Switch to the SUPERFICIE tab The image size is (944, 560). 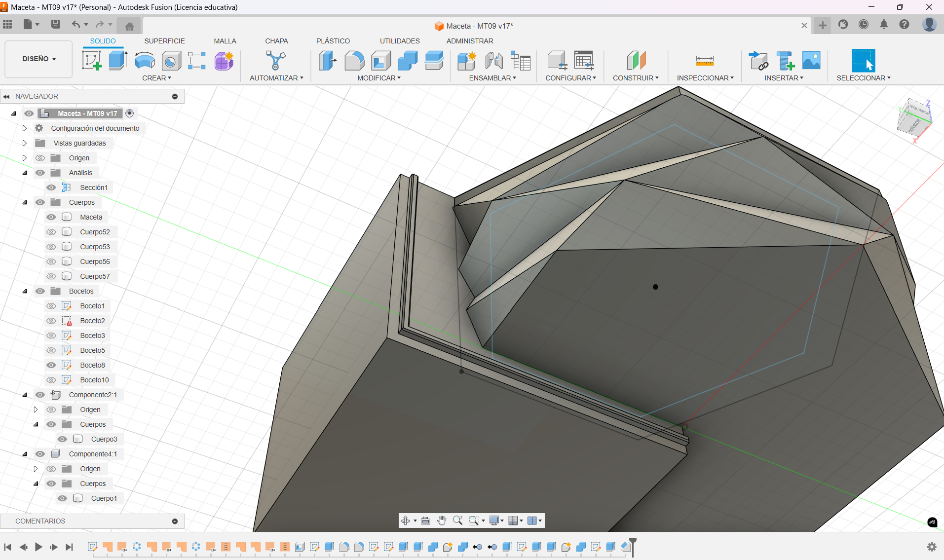pos(164,41)
